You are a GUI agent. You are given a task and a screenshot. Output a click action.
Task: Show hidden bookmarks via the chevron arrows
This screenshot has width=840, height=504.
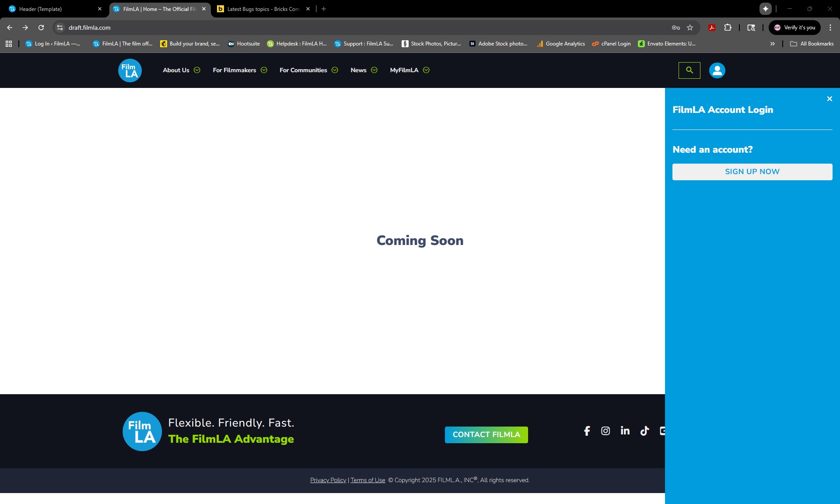pos(773,43)
